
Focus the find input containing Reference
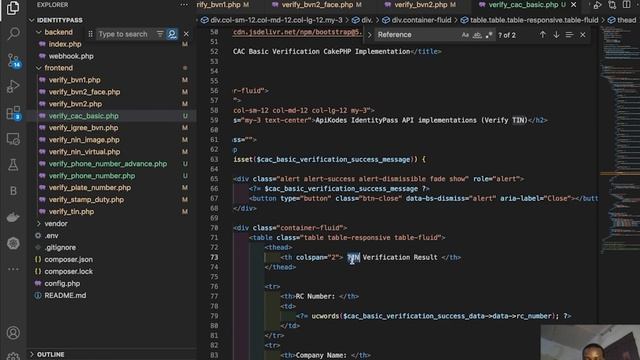pyautogui.click(x=416, y=35)
